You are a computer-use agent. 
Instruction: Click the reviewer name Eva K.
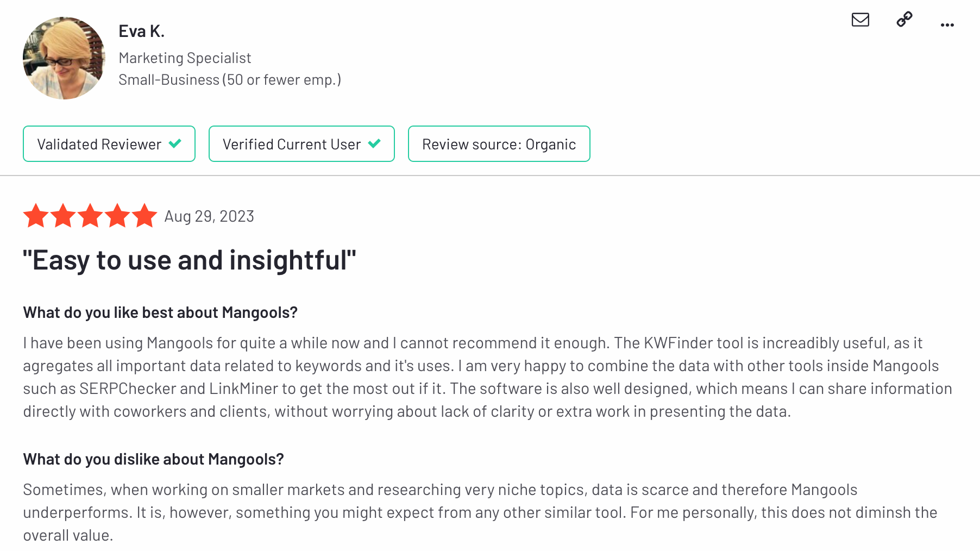(x=142, y=32)
